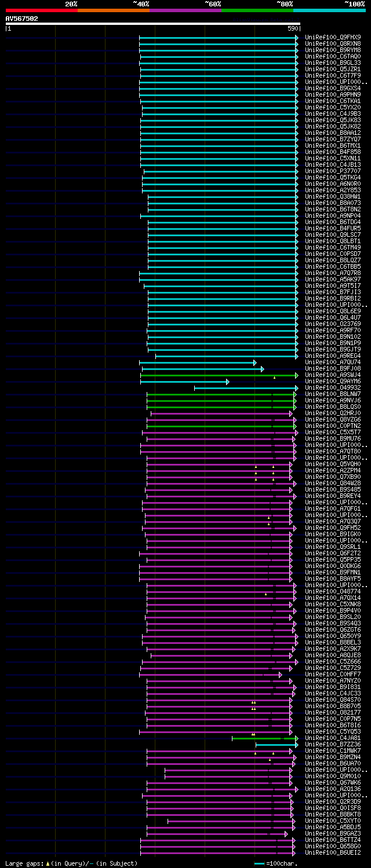Select the UniRef100_A2Q136 label
Screen dimensions: 371x868
(333, 789)
